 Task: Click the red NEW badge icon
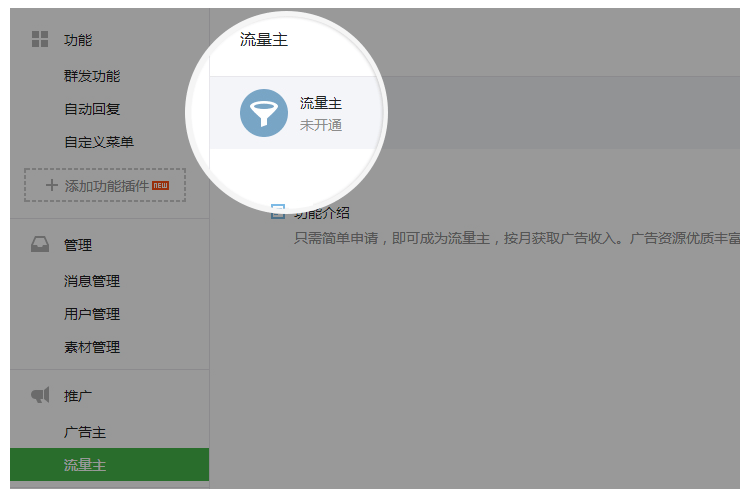161,185
